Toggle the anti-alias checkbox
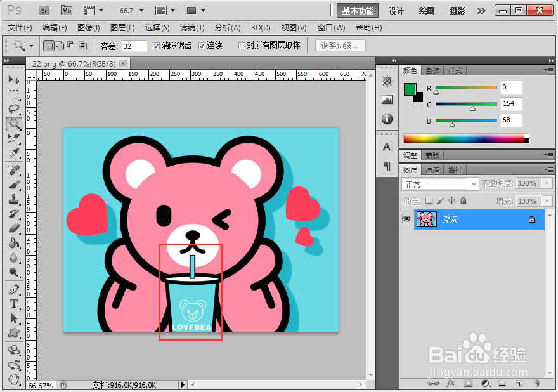This screenshot has height=392, width=558. [x=156, y=46]
